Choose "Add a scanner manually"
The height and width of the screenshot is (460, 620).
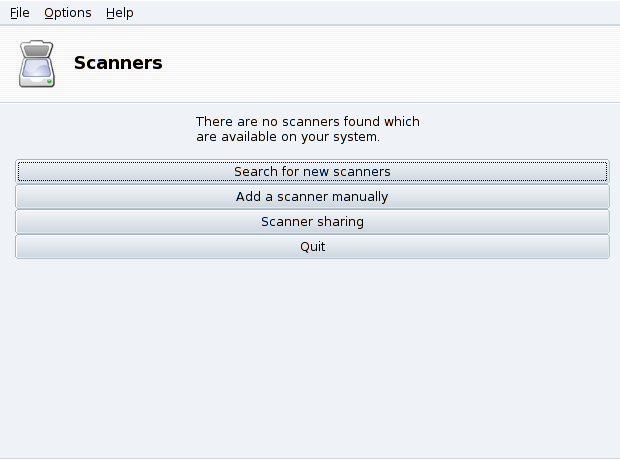click(x=312, y=197)
